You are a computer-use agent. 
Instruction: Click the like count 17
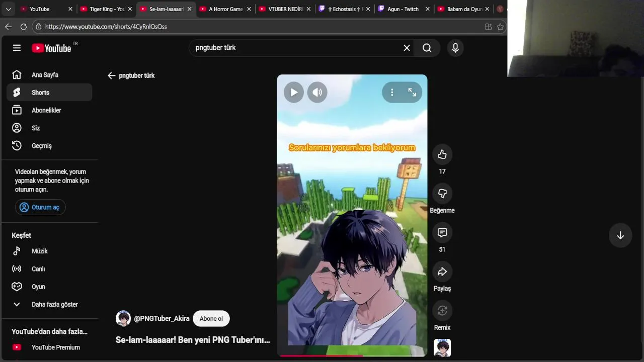tap(442, 171)
